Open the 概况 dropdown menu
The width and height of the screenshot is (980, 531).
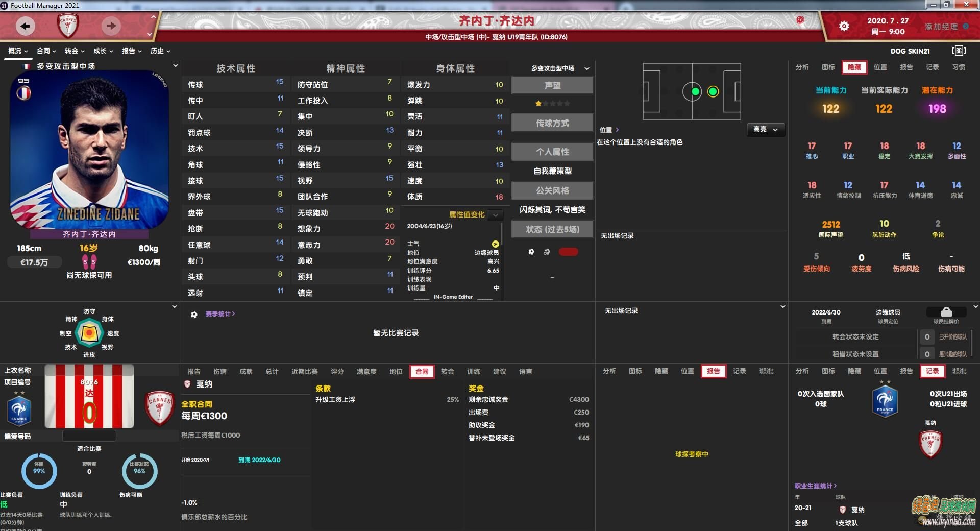click(x=18, y=51)
